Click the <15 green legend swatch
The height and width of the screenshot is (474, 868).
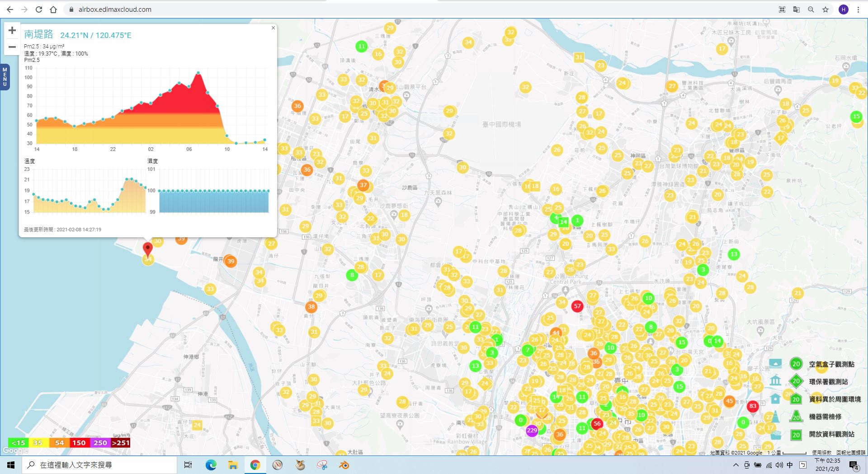18,443
